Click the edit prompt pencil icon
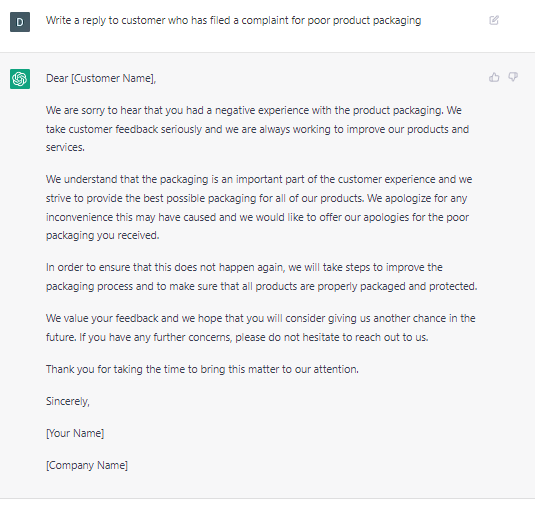 click(x=494, y=20)
